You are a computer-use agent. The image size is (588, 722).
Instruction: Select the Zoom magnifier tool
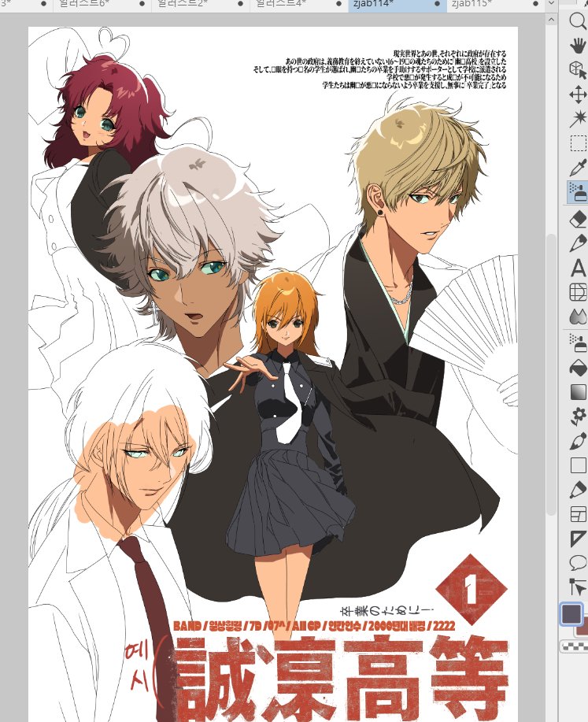coord(578,21)
